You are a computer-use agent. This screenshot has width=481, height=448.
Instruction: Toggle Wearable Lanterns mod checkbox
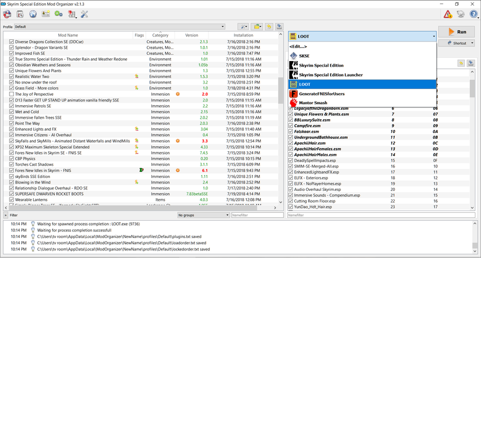pyautogui.click(x=11, y=199)
